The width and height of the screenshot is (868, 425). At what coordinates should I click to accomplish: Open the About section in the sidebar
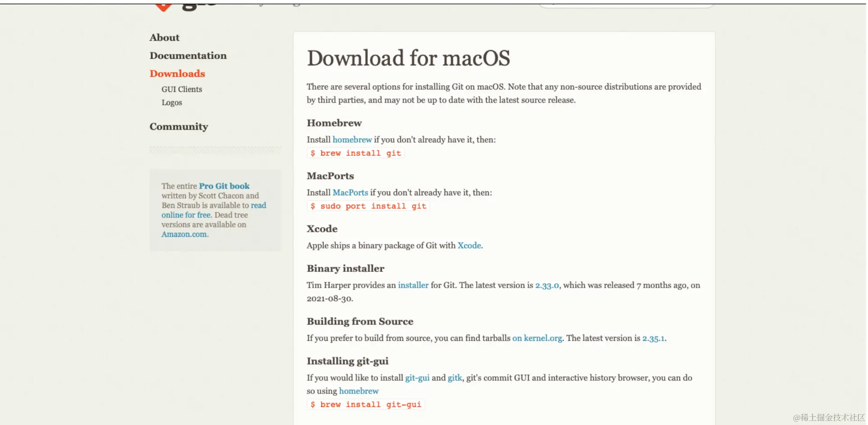[164, 37]
